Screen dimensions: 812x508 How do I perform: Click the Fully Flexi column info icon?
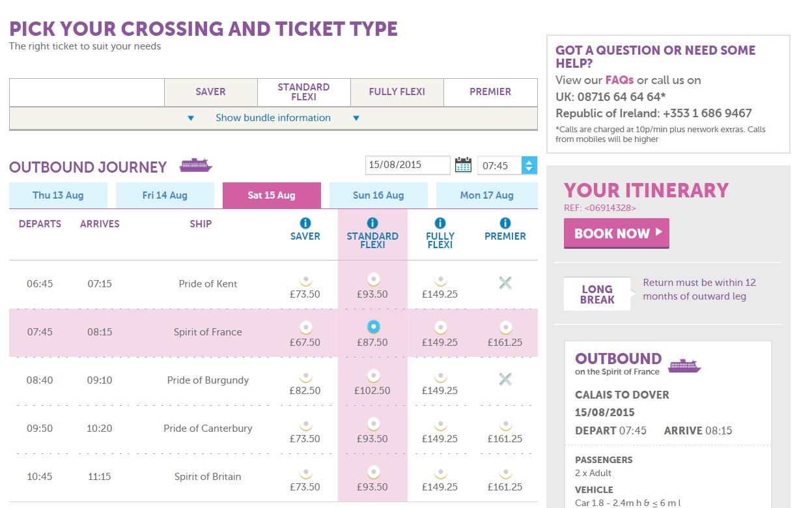pos(440,223)
